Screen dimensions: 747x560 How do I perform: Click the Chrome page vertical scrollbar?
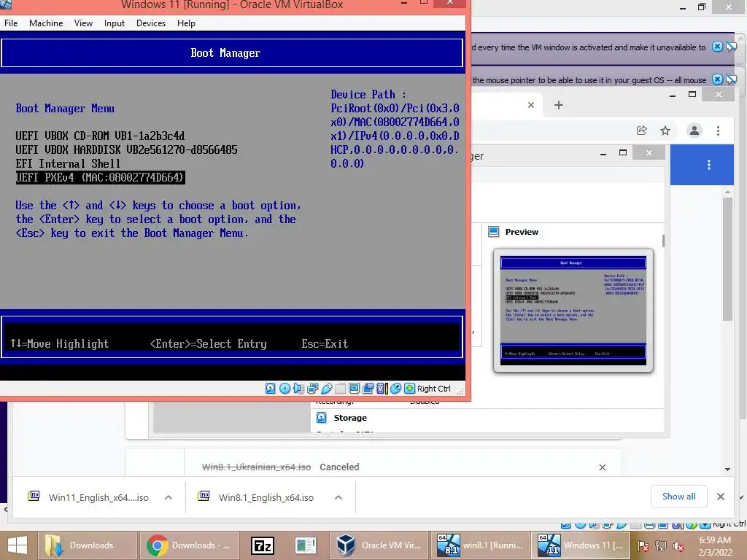click(727, 260)
